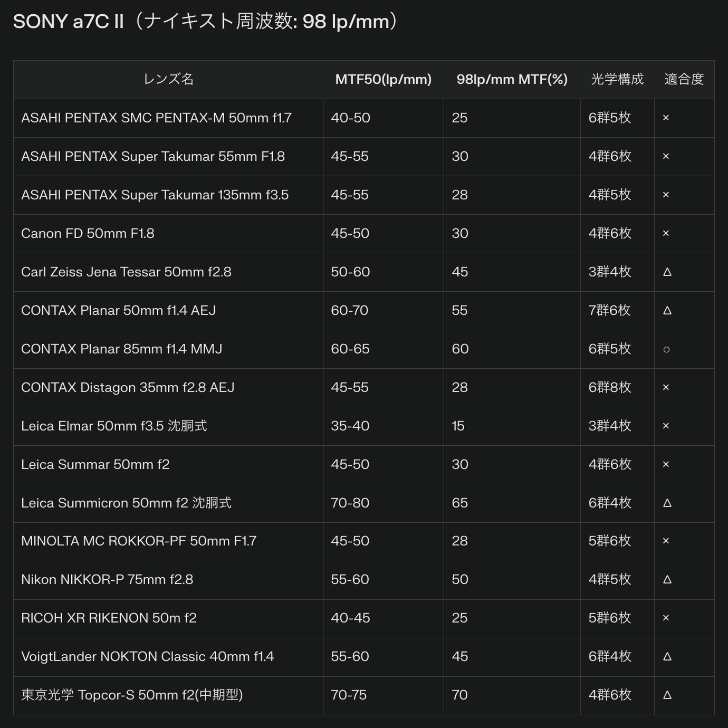This screenshot has width=728, height=728.
Task: Click the triangle rating for CONTAX Planar 50mm
Action: coord(667,310)
